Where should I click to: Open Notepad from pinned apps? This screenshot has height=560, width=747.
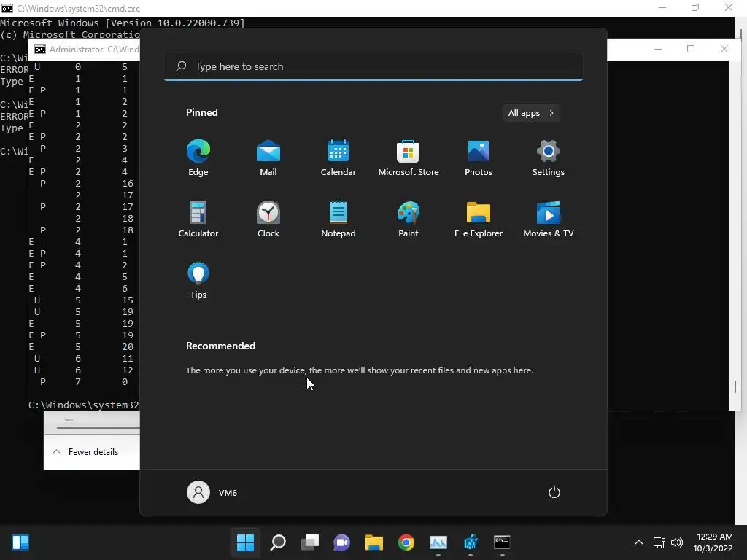click(338, 219)
